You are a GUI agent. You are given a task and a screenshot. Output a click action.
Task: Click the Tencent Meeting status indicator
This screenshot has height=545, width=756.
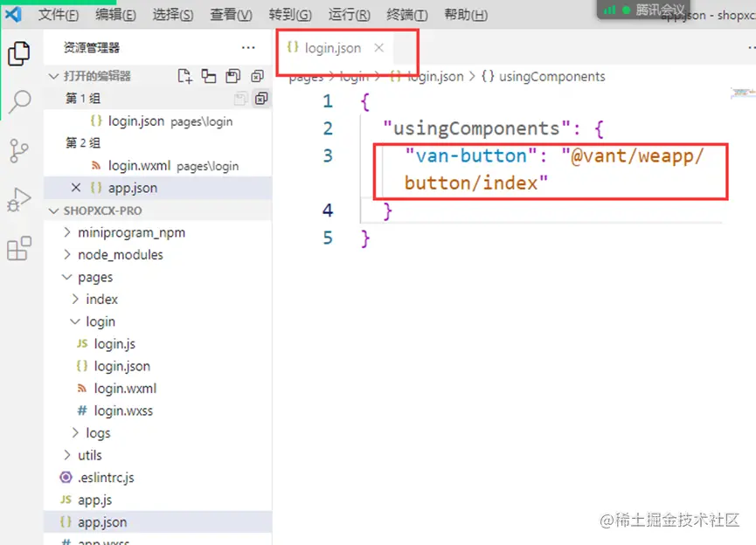point(644,10)
